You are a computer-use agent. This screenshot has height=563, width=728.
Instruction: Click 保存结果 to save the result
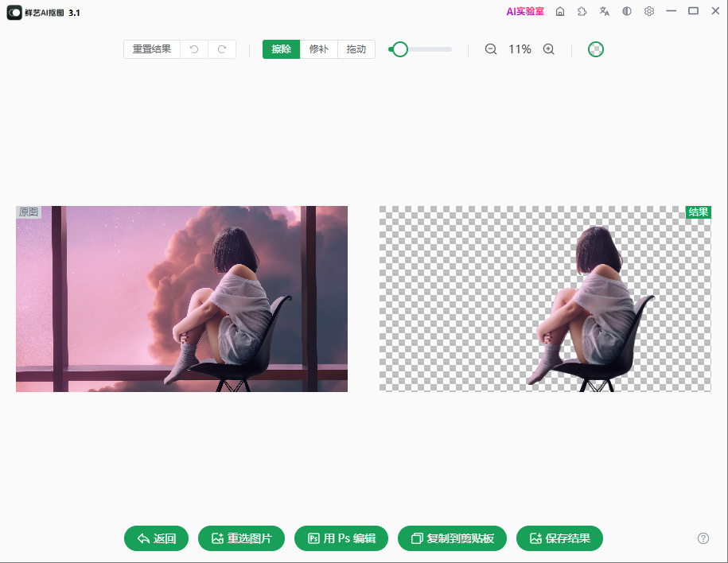coord(559,538)
